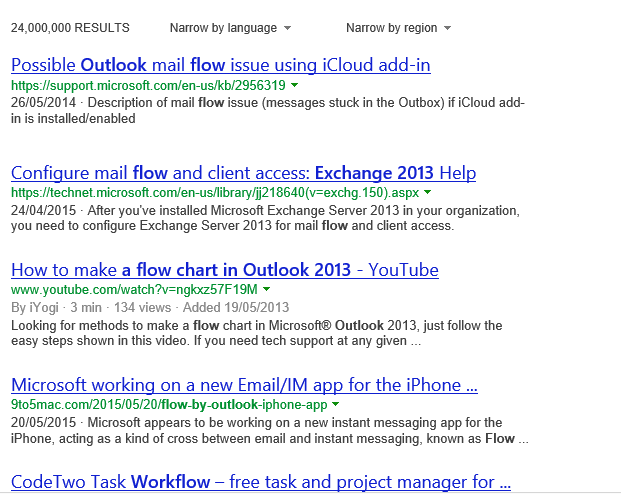Expand arrow beside the technet.microsoft.com URL

click(x=428, y=192)
